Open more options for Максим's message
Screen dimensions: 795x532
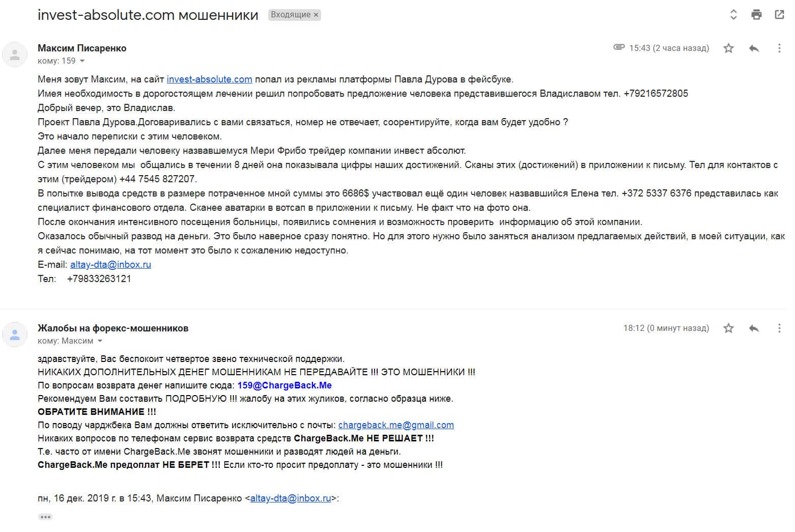click(x=779, y=48)
